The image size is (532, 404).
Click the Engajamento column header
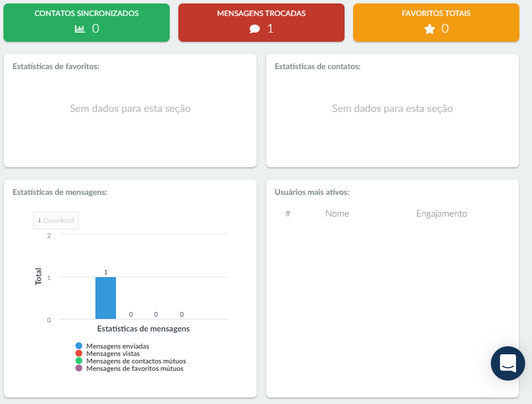(x=441, y=213)
